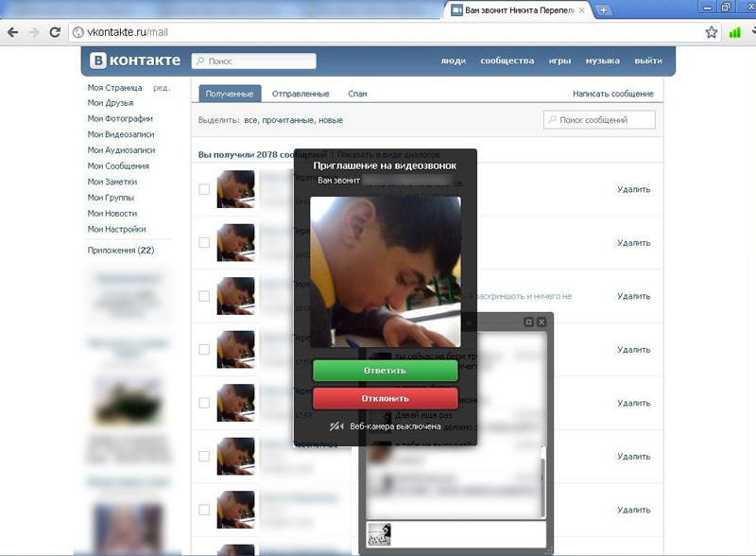Open a new browser tab

603,10
